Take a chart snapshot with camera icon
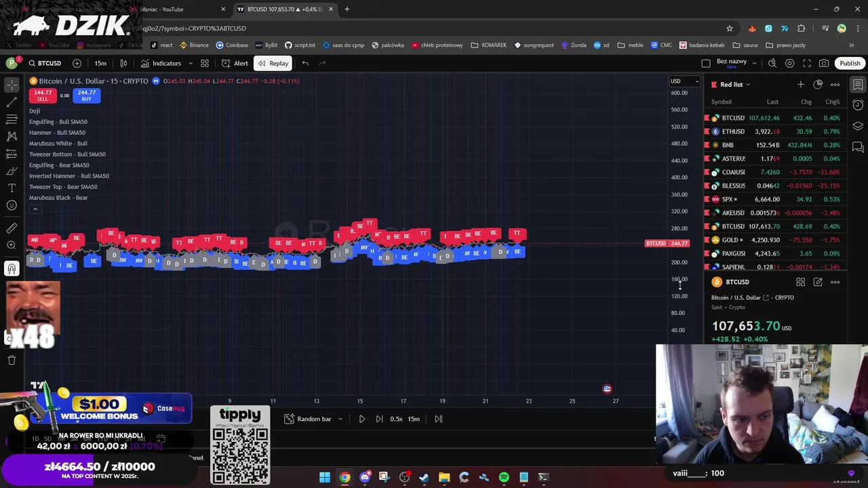The height and width of the screenshot is (488, 868). tap(824, 63)
